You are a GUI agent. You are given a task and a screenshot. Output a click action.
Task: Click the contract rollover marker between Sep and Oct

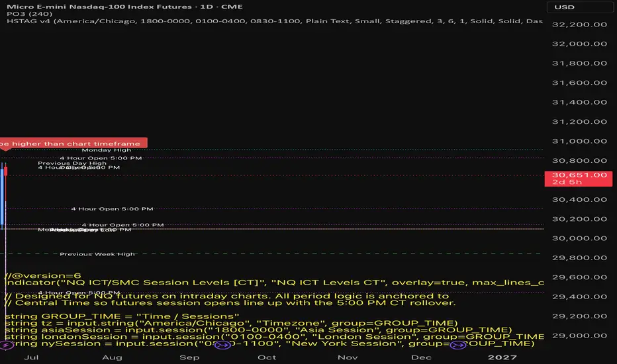pyautogui.click(x=222, y=345)
